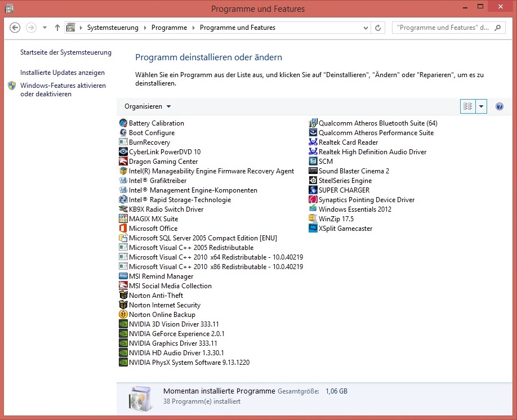Select Norton Internet Security entry
The height and width of the screenshot is (420, 517).
tap(160, 305)
